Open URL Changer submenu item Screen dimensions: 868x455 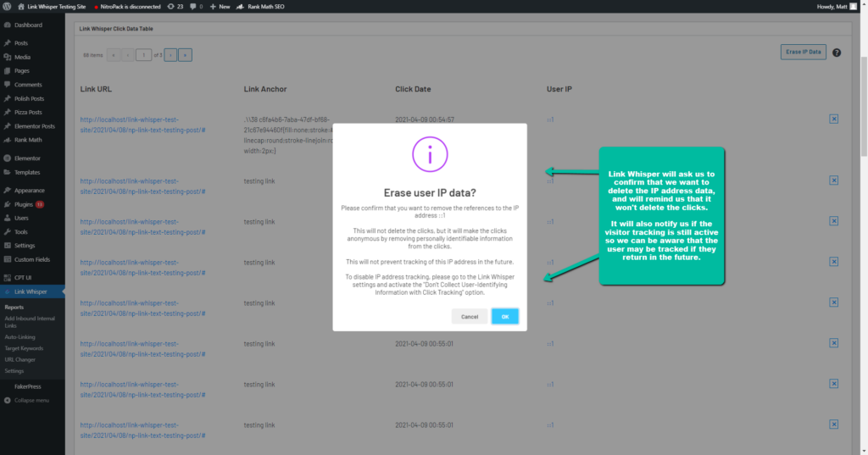20,360
